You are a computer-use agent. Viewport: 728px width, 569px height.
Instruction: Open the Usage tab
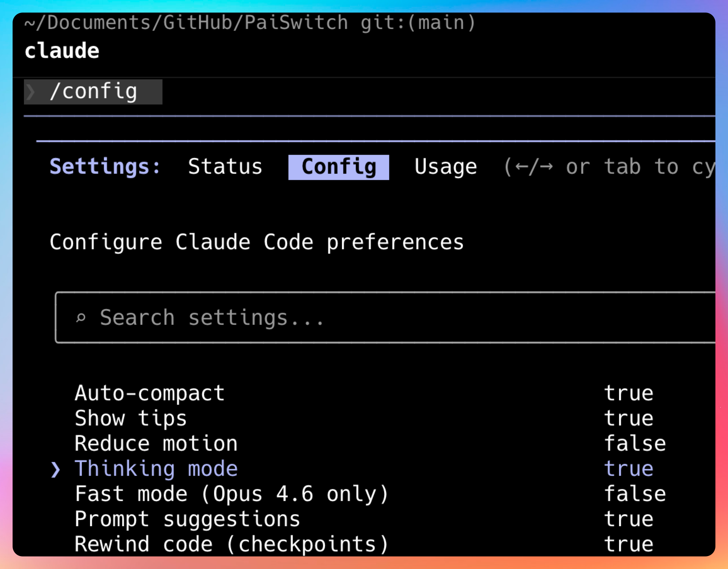tap(445, 167)
